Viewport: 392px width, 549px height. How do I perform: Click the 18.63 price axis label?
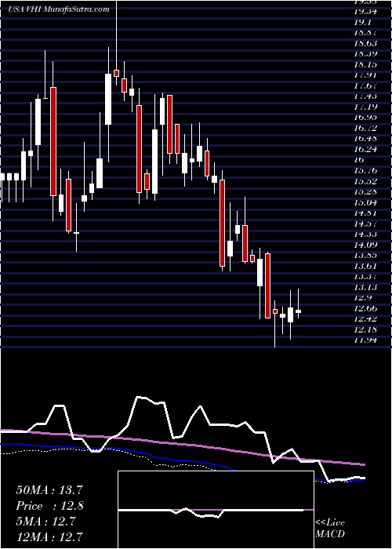[x=366, y=44]
